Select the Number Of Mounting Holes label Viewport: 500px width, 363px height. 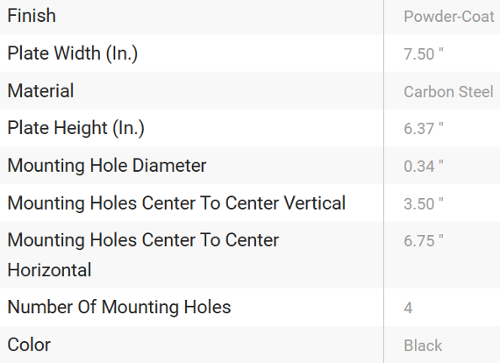[x=119, y=307]
